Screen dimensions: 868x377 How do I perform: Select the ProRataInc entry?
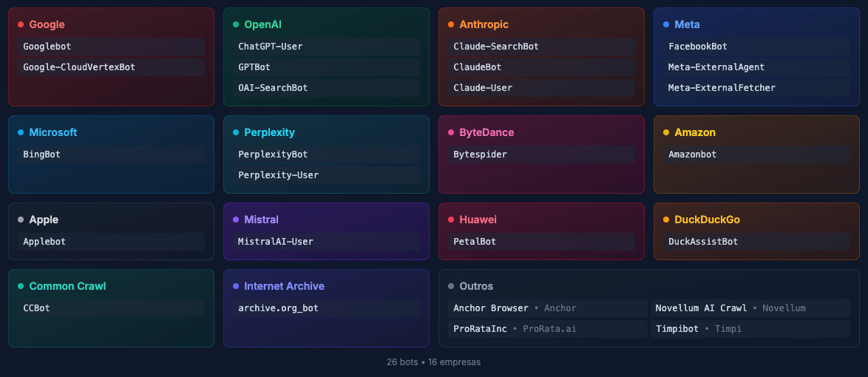coord(547,329)
